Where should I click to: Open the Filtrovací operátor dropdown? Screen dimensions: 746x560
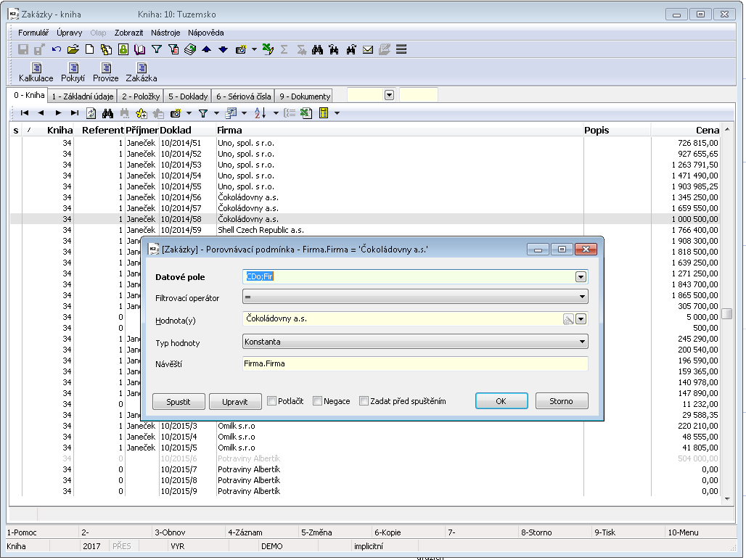pyautogui.click(x=582, y=297)
